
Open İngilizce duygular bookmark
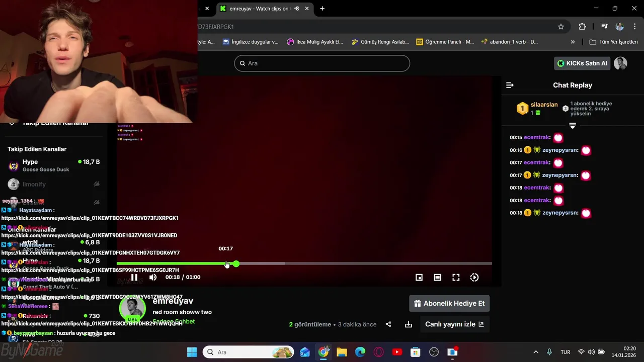pyautogui.click(x=251, y=42)
